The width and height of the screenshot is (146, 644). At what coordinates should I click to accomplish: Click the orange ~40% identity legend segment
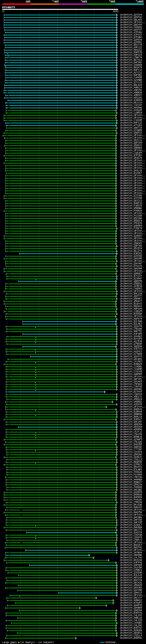(x=45, y=4)
